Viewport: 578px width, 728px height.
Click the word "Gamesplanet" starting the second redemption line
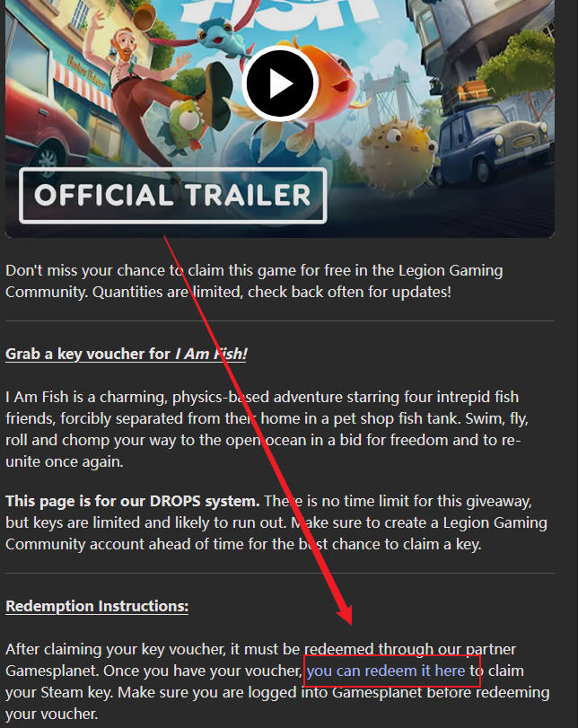[x=52, y=671]
